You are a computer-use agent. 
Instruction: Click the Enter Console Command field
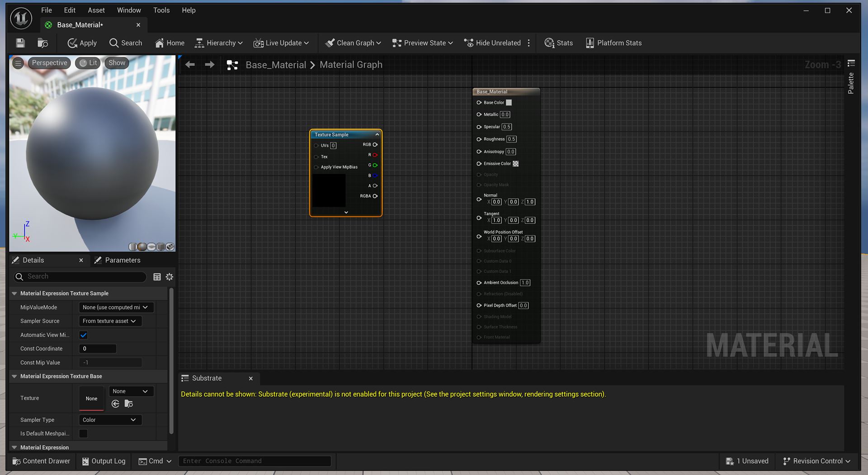pos(255,461)
